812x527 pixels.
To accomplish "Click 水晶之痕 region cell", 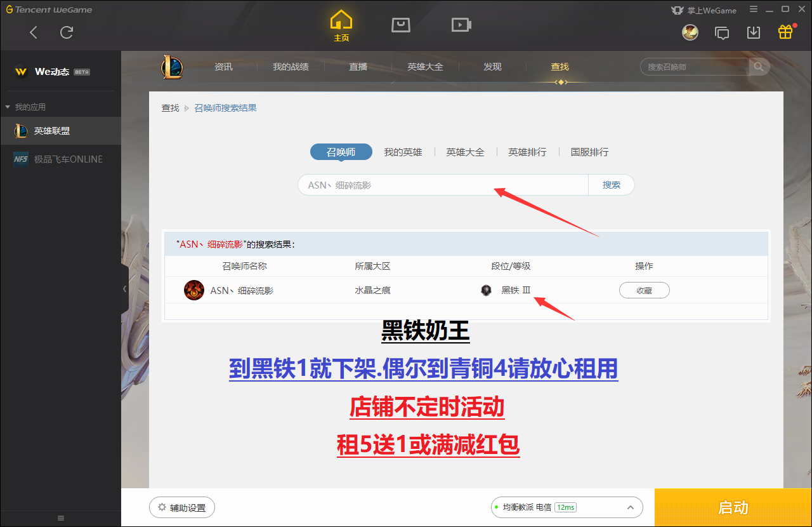I will click(x=372, y=290).
